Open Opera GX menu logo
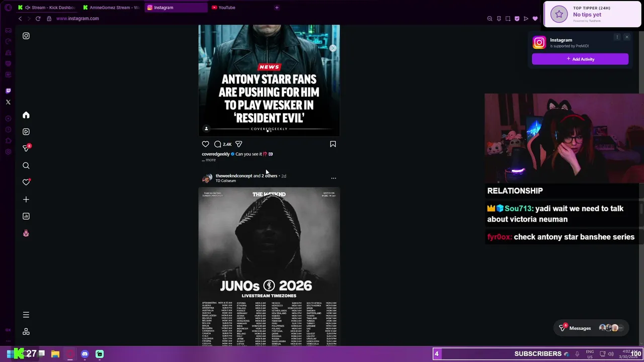Screen dimensions: 644x362 (8, 8)
